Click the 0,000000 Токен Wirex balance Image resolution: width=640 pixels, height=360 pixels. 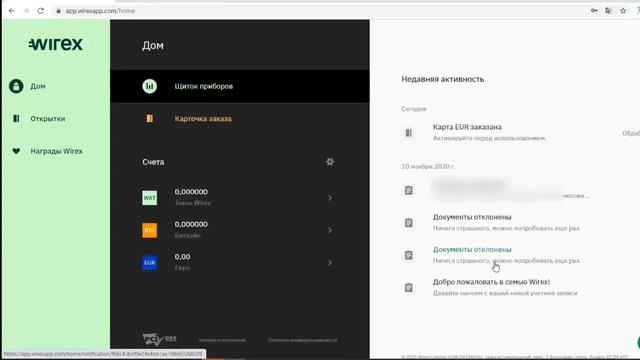click(191, 192)
